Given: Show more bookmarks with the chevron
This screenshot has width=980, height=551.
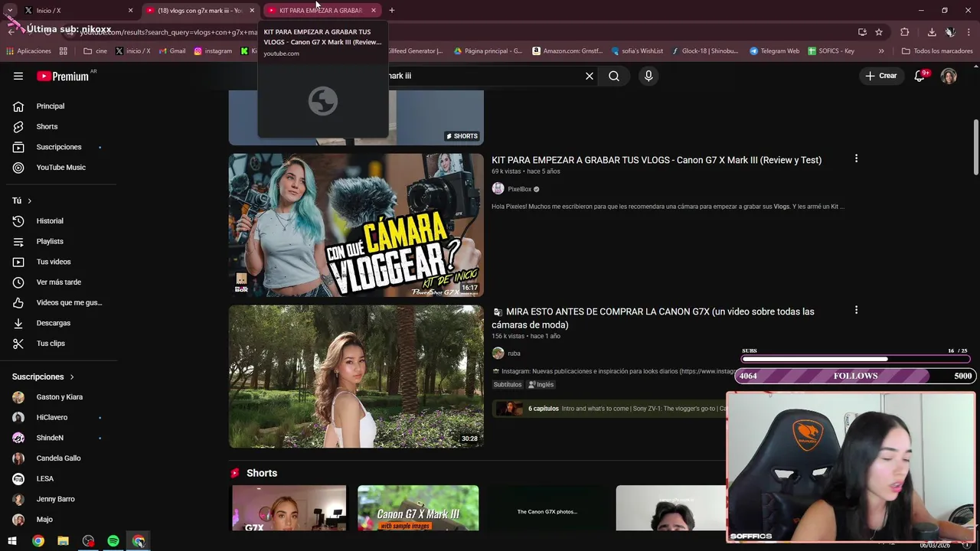Looking at the screenshot, I should point(881,51).
